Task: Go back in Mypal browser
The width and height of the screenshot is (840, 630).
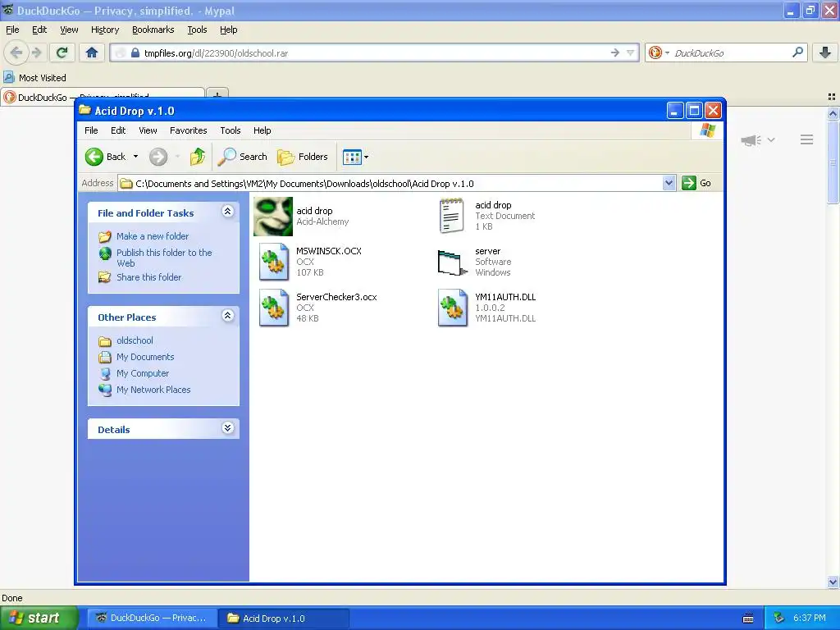Action: pos(16,52)
